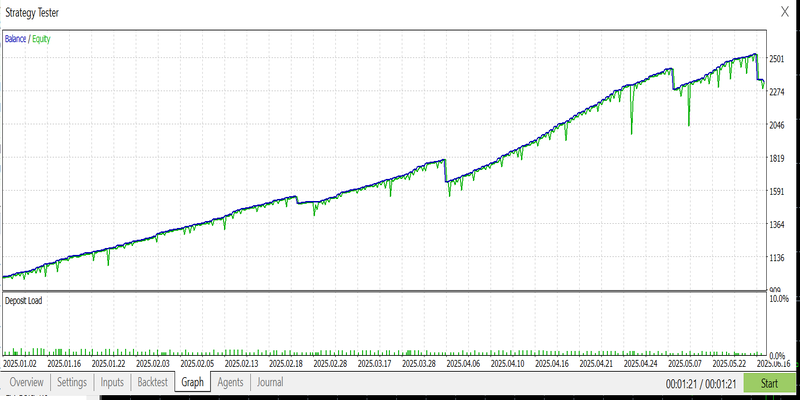
Task: Click the 10.0% deposit load label
Action: (780, 298)
